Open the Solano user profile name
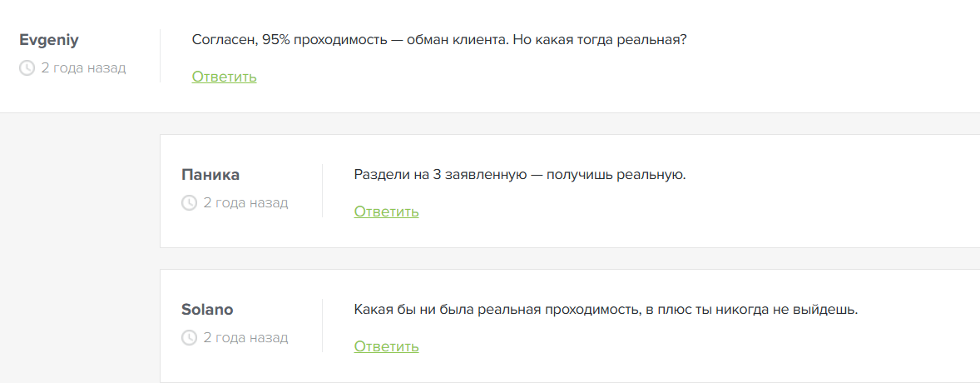 [x=207, y=310]
